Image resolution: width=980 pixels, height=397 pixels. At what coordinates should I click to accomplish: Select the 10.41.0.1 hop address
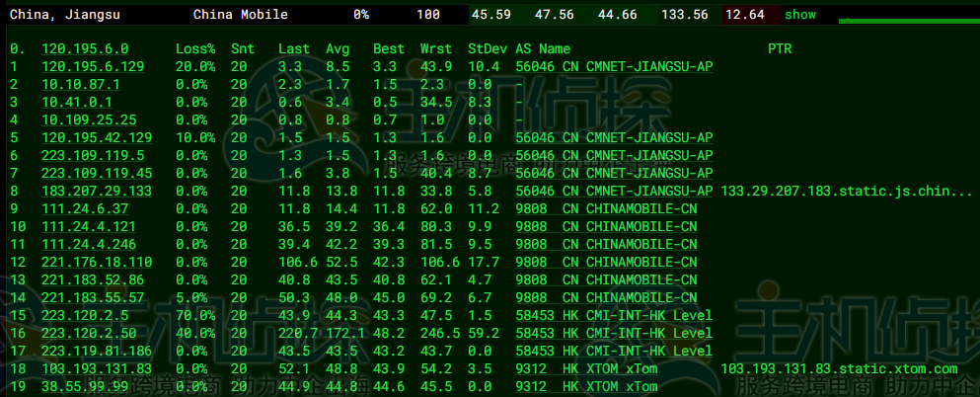[76, 102]
